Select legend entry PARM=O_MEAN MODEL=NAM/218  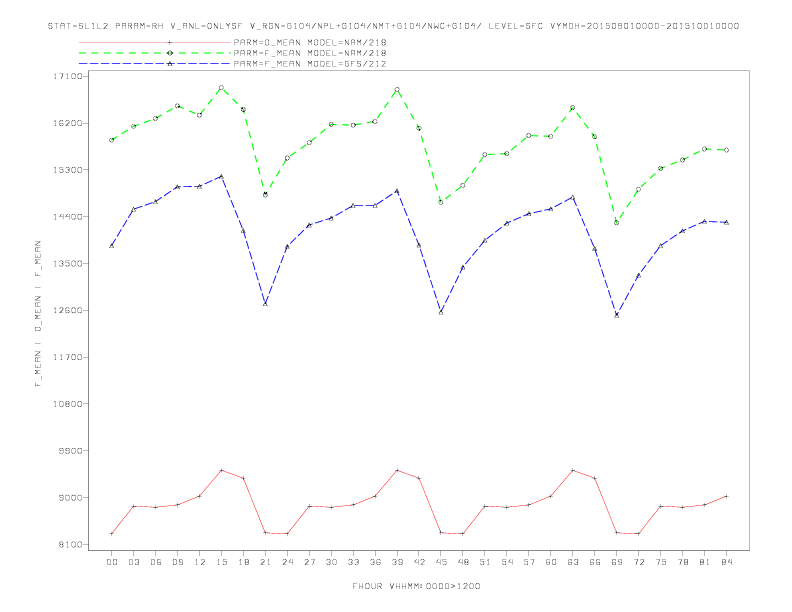click(310, 42)
